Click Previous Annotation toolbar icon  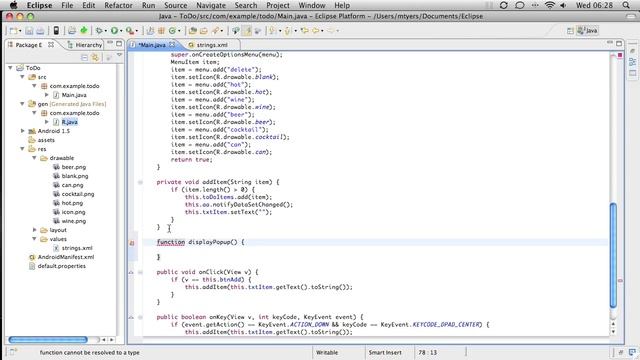point(287,31)
